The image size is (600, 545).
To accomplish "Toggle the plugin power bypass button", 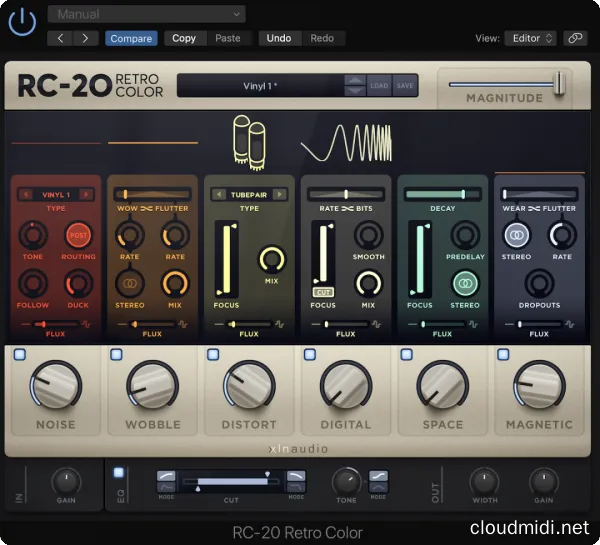I will 22,22.
